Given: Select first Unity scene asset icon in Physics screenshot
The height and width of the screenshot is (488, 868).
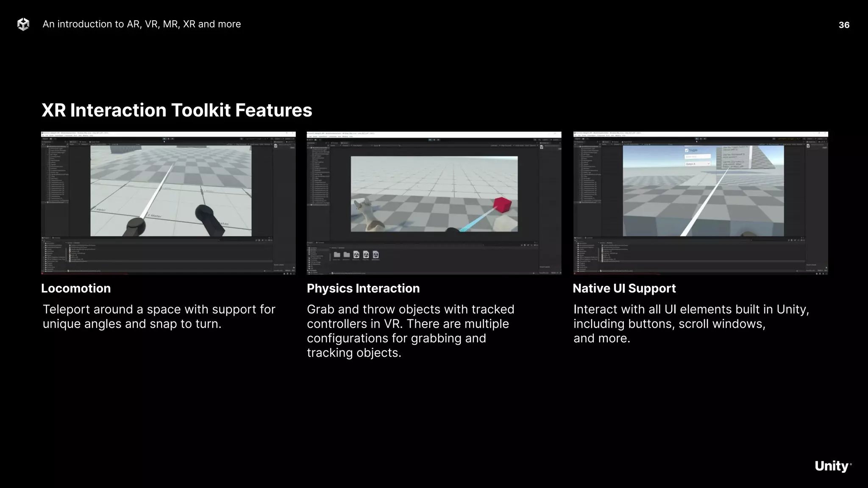Looking at the screenshot, I should (356, 255).
